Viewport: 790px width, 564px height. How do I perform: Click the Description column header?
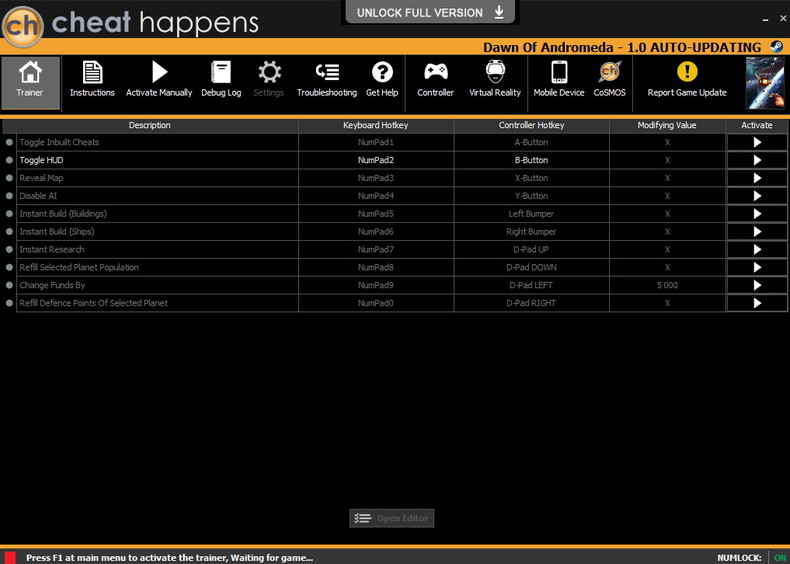click(150, 126)
